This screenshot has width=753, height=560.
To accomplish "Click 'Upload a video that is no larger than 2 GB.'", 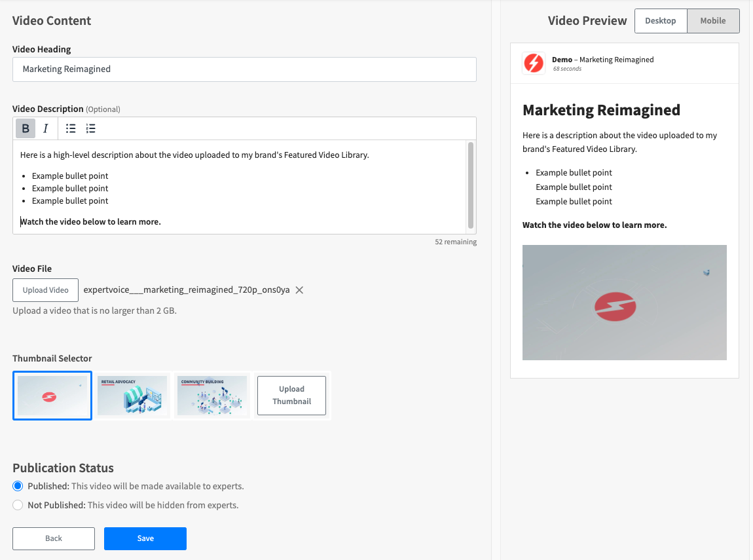I will click(94, 310).
